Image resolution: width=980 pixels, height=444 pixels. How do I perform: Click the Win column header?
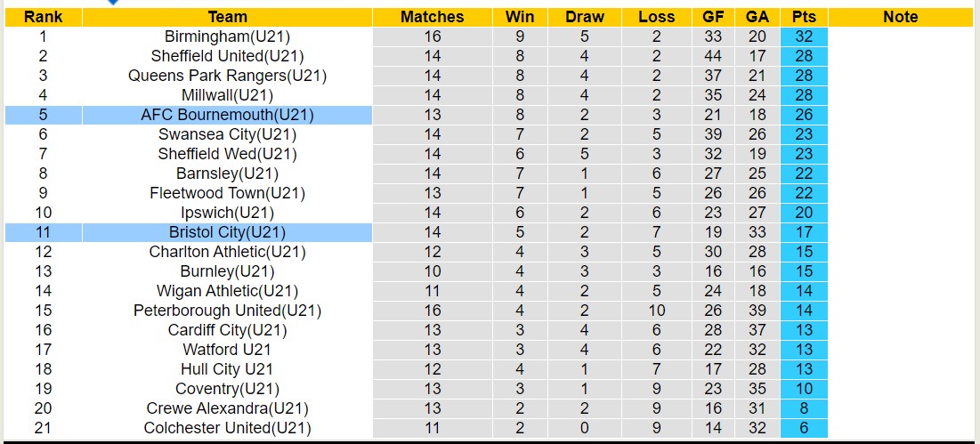(x=520, y=17)
